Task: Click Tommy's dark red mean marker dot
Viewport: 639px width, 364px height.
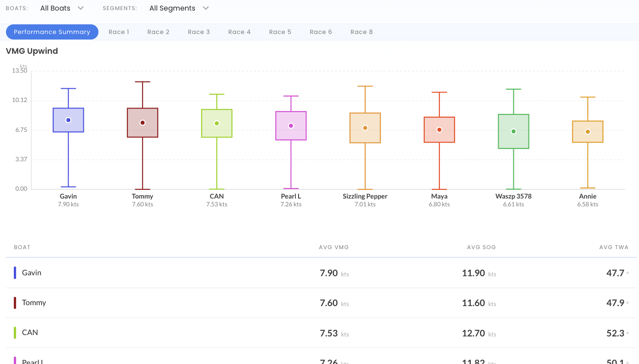Action: pos(143,123)
